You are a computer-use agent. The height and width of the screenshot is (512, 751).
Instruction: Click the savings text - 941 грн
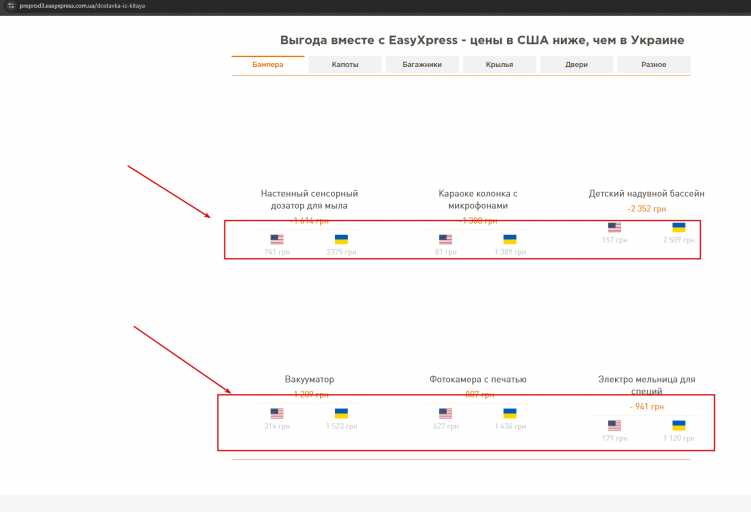647,407
